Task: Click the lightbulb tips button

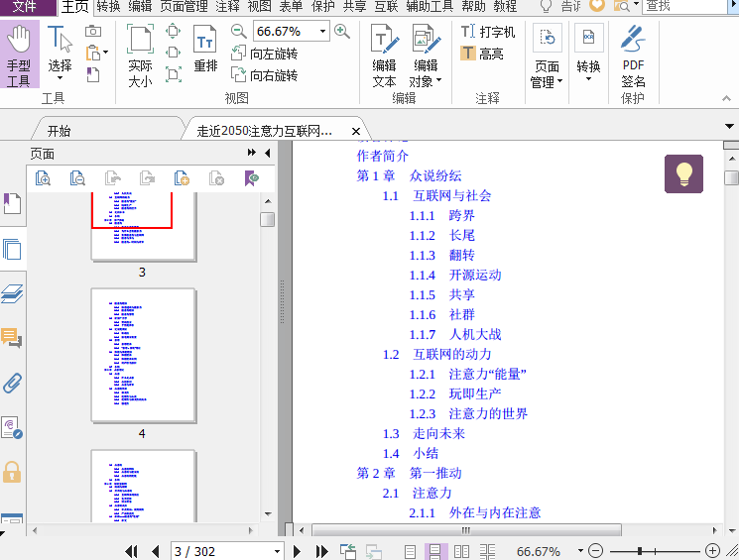Action: (683, 173)
